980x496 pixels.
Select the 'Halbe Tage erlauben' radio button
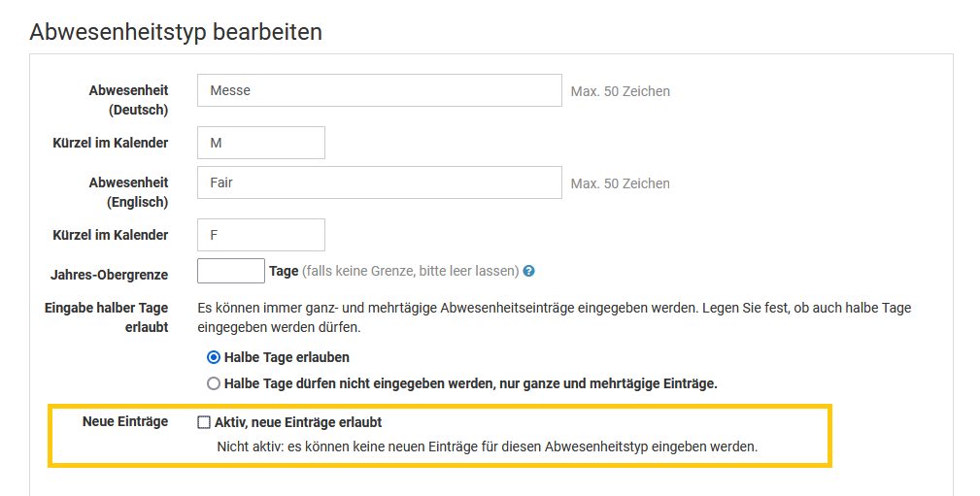pyautogui.click(x=214, y=357)
